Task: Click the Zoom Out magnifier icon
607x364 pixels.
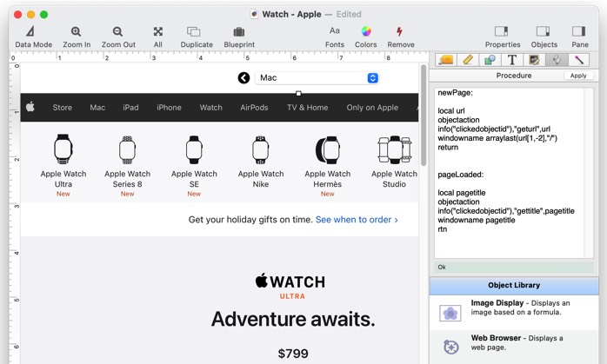Action: coord(117,31)
